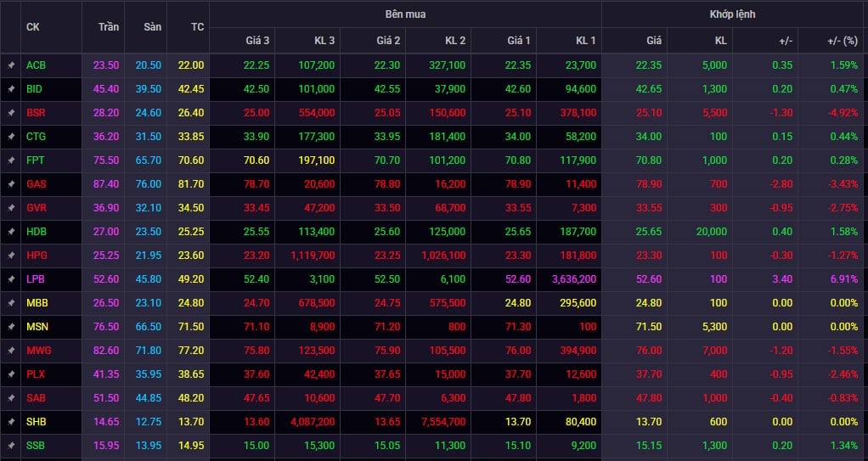Sort by the CK column header

(x=32, y=26)
